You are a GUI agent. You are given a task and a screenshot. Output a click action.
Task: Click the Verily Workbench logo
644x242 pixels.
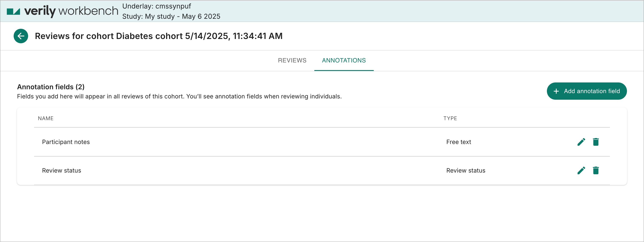(x=62, y=11)
